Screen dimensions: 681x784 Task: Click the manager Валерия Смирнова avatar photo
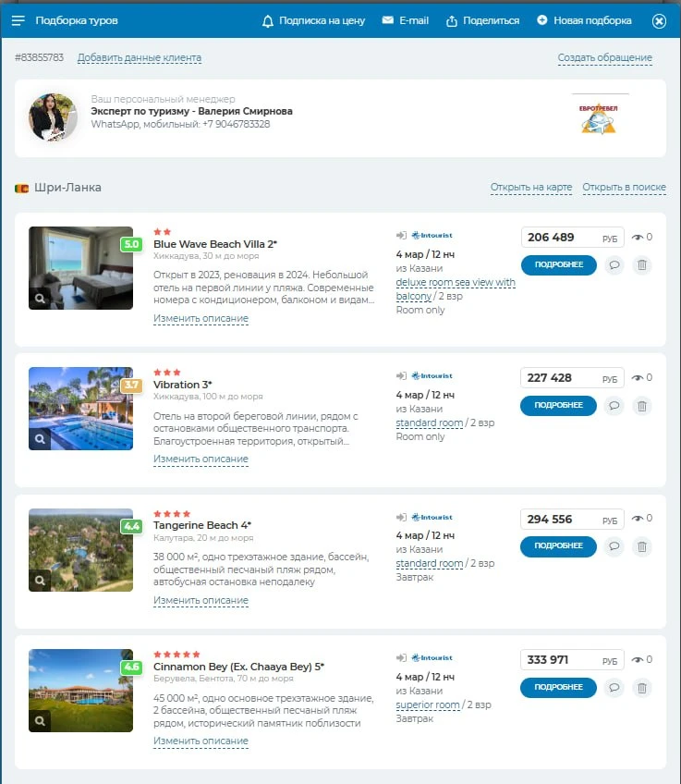coord(53,117)
